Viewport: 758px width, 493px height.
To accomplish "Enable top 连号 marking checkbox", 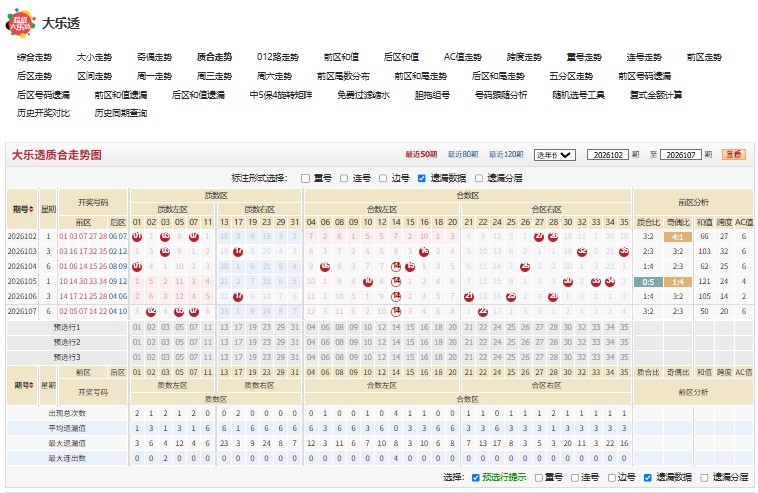I will click(x=344, y=178).
